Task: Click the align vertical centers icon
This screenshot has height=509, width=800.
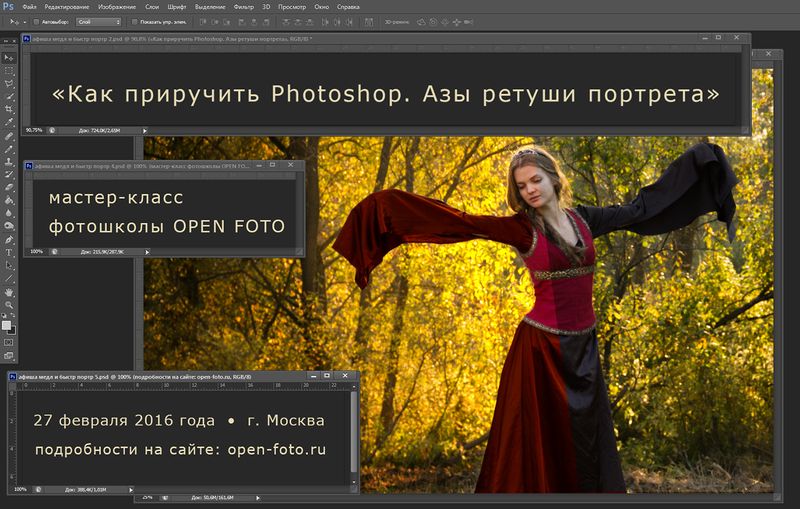Action: (x=215, y=22)
